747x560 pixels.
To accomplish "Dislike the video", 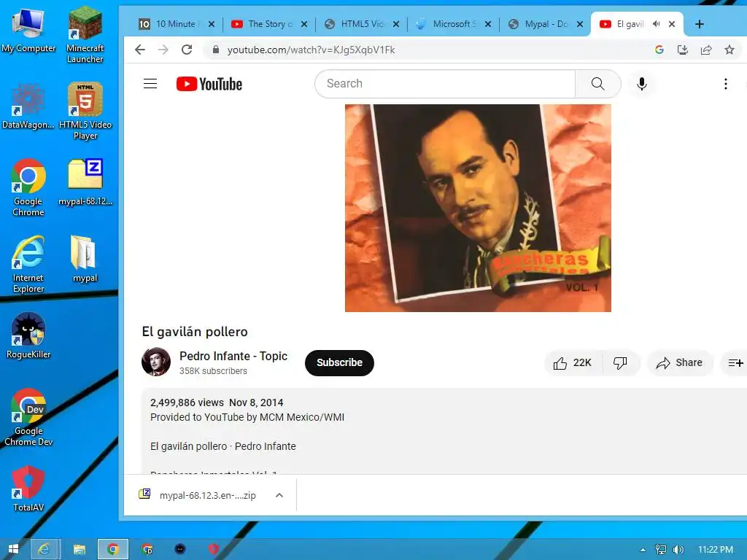I will (x=620, y=363).
